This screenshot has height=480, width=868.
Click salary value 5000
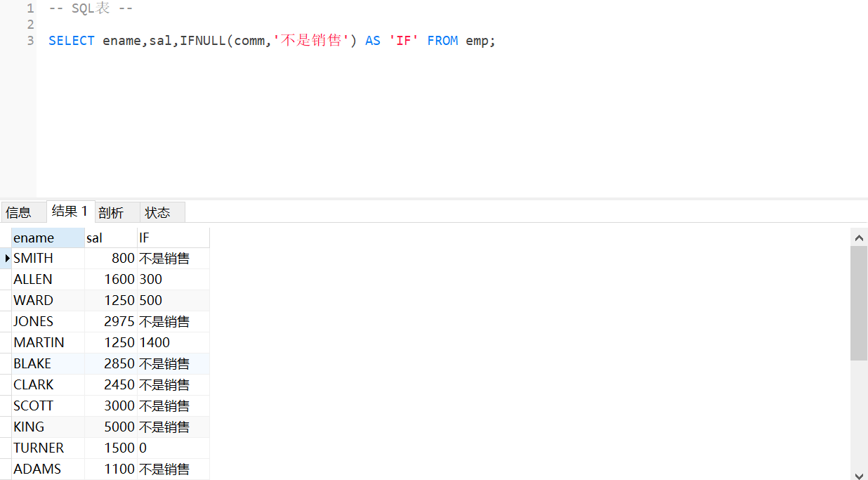click(110, 427)
